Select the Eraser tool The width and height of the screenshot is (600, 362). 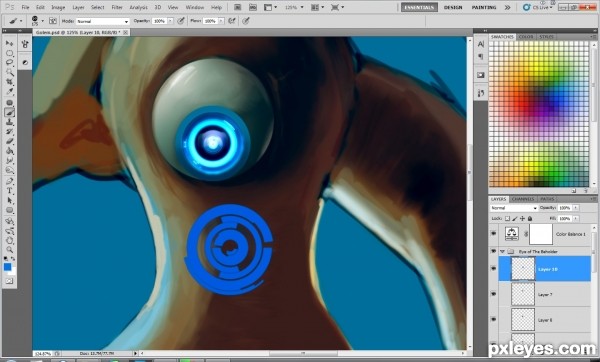(10, 141)
